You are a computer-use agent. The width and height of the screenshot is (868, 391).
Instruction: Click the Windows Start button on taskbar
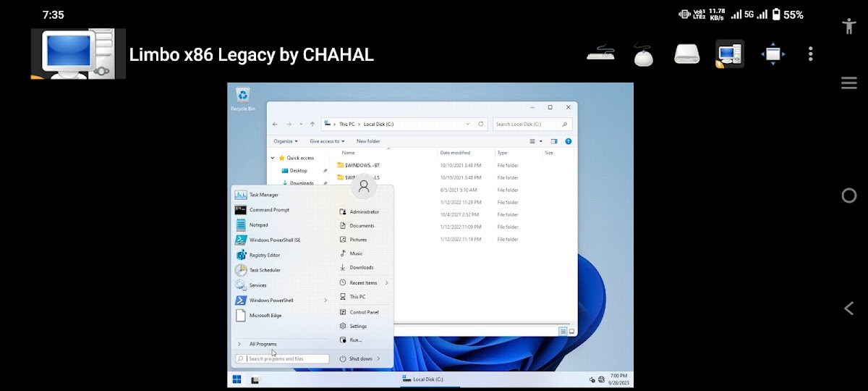[x=237, y=379]
